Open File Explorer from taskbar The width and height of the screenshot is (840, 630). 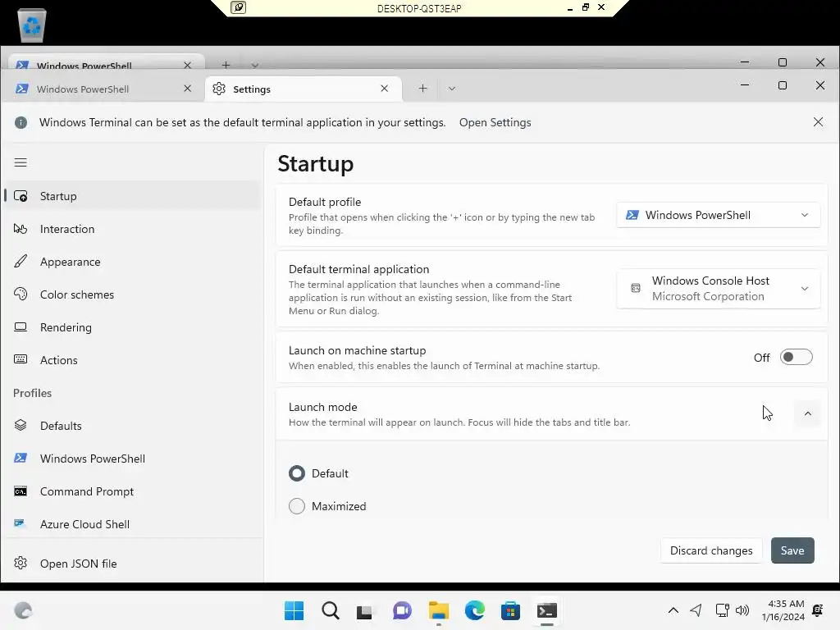(x=438, y=610)
